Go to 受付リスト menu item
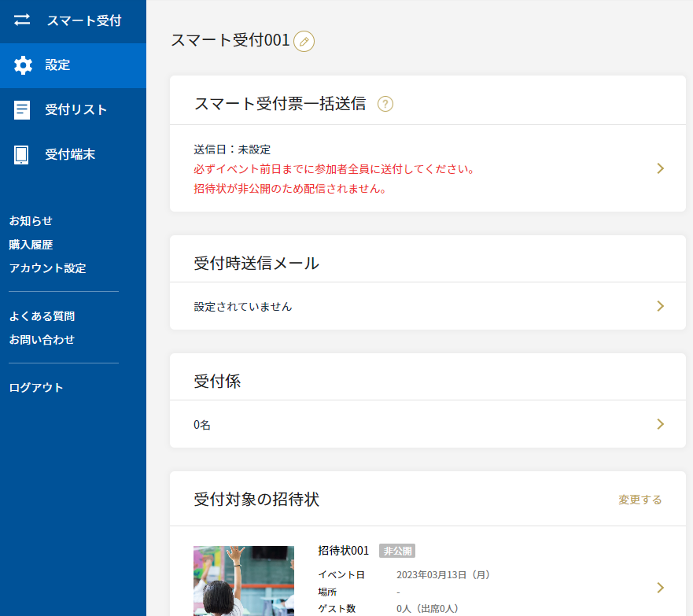The width and height of the screenshot is (693, 616). tap(73, 110)
